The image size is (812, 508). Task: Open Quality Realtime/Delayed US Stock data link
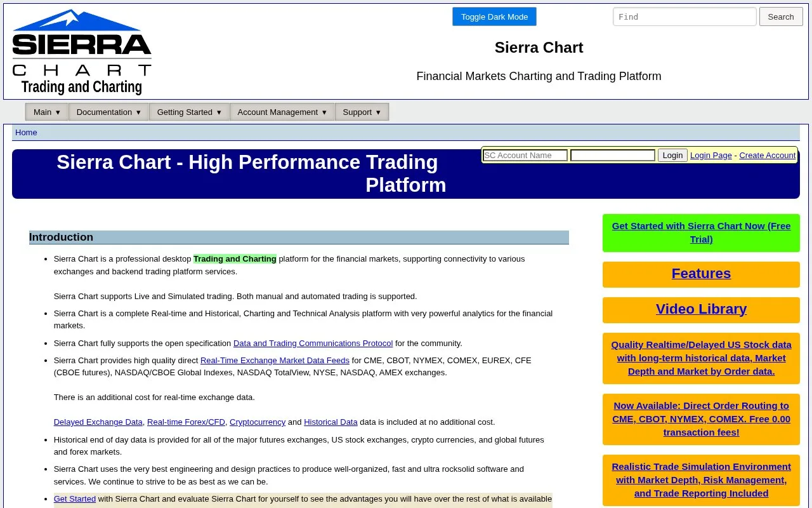pos(701,358)
